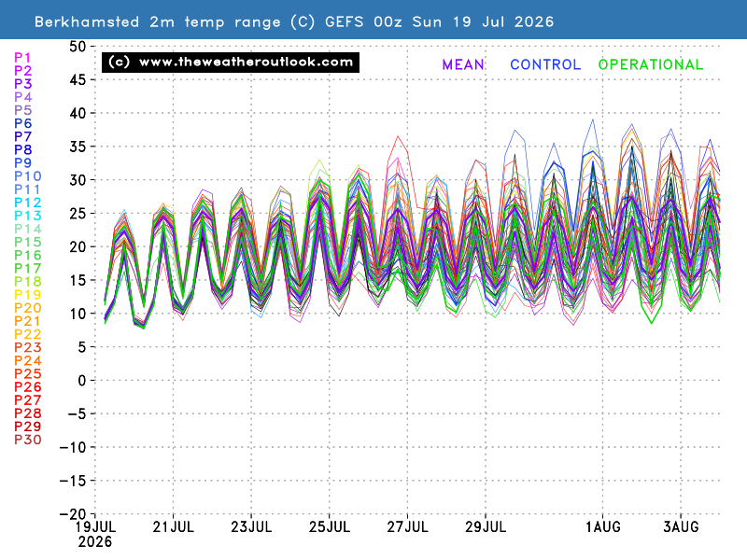The width and height of the screenshot is (747, 560).
Task: Click the 3AUG date label
Action: pos(681,527)
